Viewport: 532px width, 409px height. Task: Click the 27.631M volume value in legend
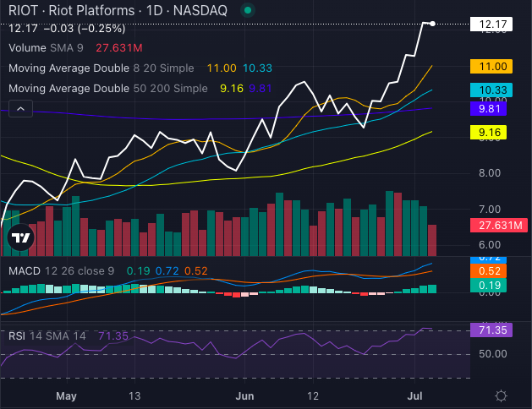[118, 48]
